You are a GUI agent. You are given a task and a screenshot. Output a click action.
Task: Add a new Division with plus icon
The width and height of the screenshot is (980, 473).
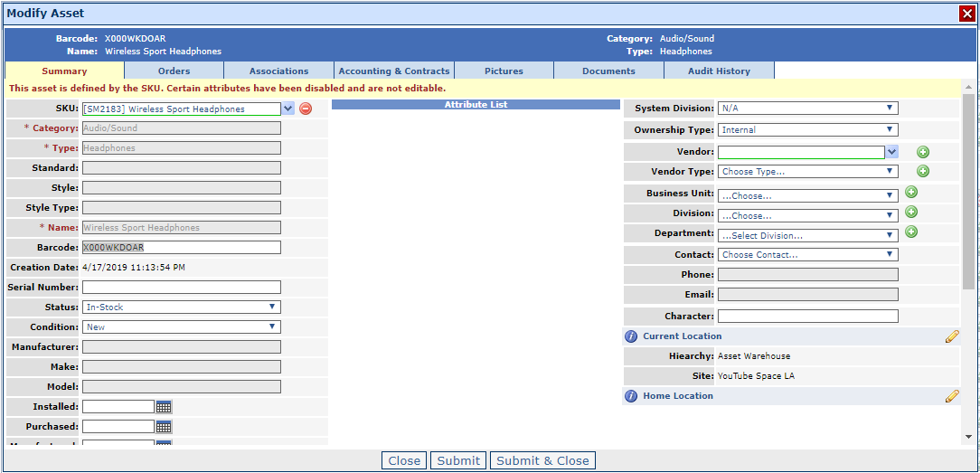pos(910,212)
